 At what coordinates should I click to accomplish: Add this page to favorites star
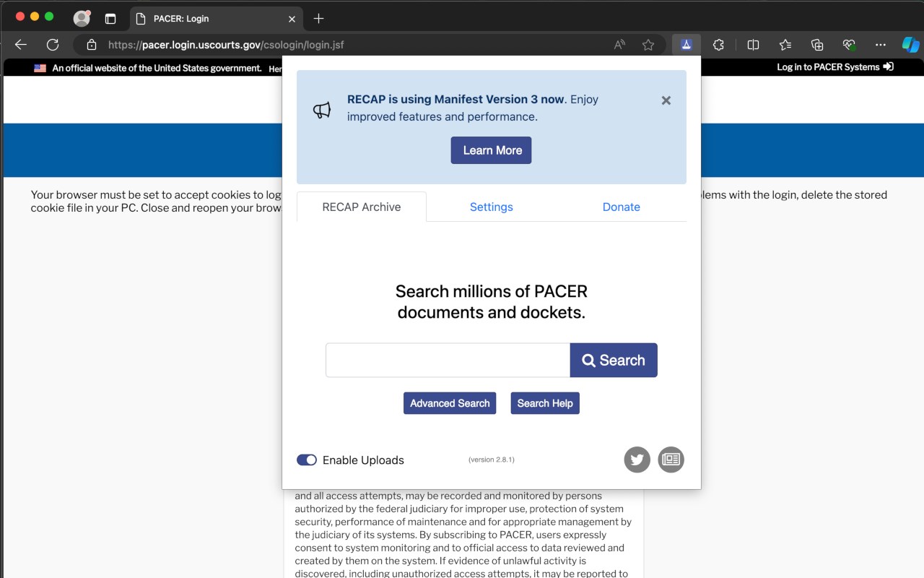(x=648, y=45)
